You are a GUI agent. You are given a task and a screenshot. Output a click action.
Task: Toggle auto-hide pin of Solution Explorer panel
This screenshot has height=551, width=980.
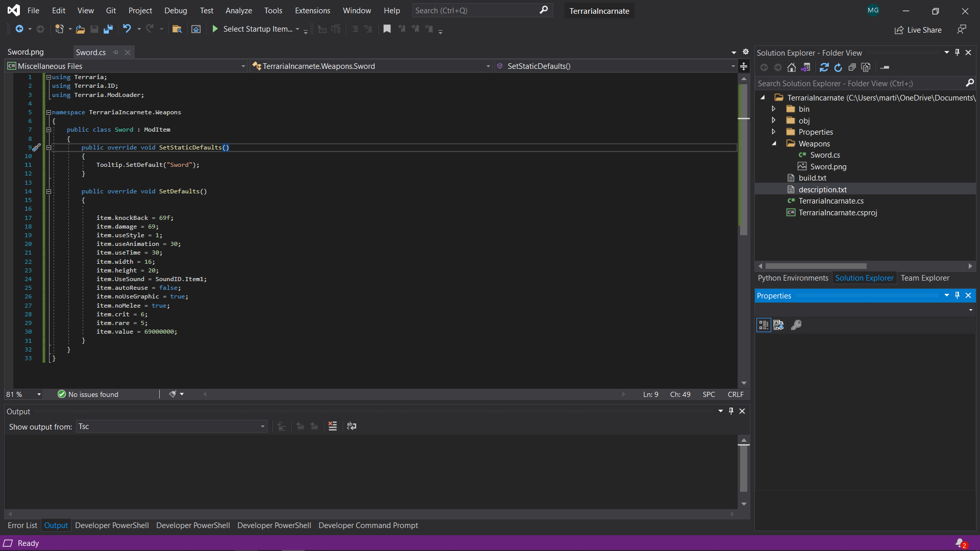958,53
